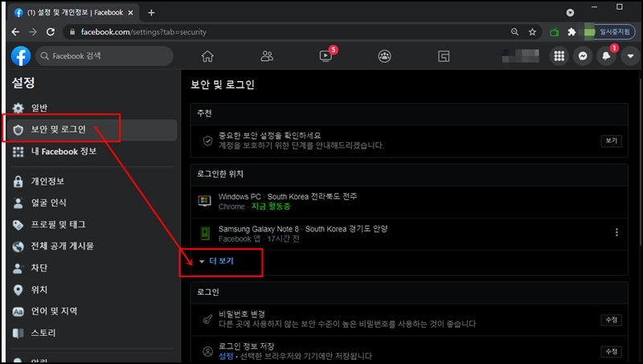Open the Gaming icon in top navigation

click(444, 56)
